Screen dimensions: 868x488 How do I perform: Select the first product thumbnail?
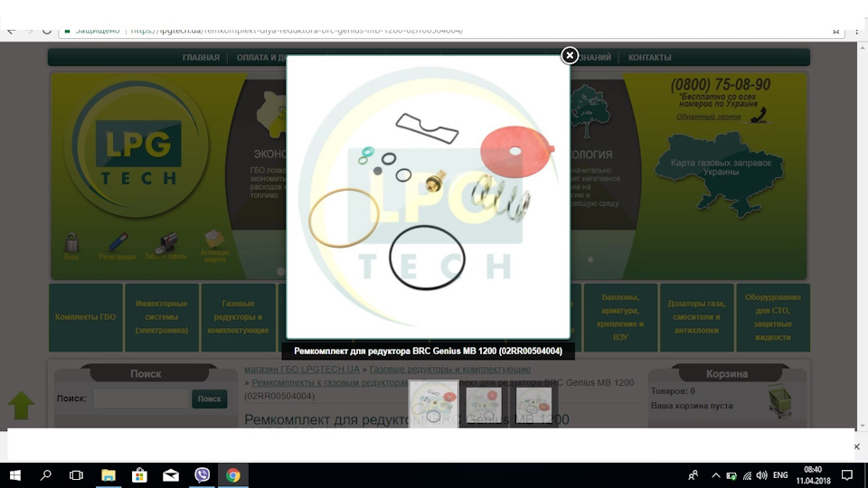(x=433, y=403)
